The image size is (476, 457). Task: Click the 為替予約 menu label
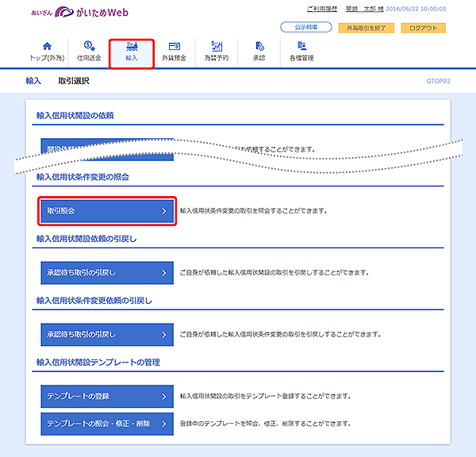pyautogui.click(x=217, y=58)
